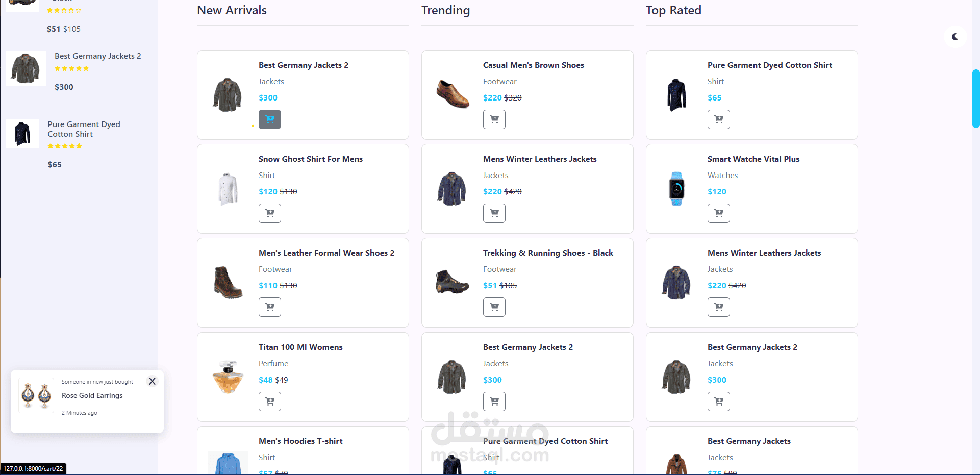980x475 pixels.
Task: Toggle dark mode with the moon icon
Action: [955, 37]
